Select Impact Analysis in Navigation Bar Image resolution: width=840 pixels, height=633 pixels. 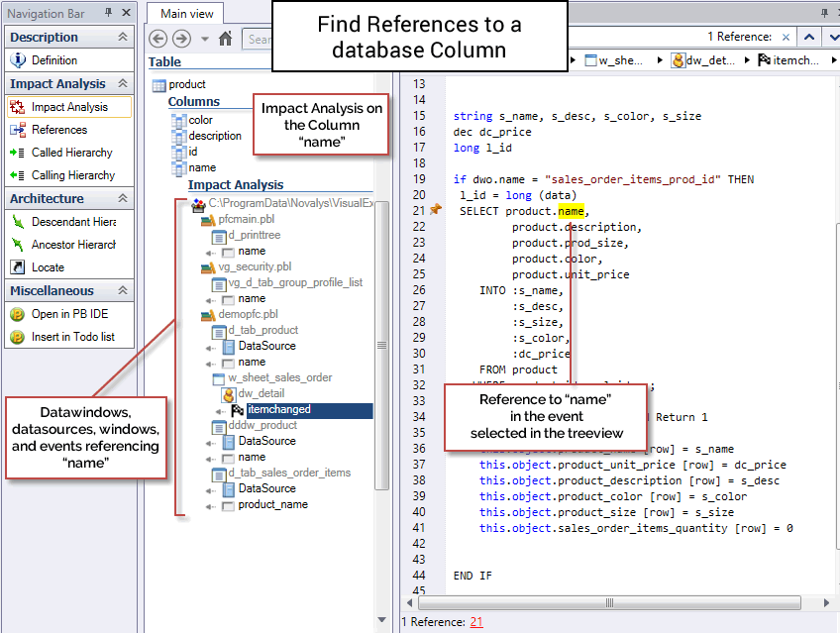pyautogui.click(x=68, y=107)
